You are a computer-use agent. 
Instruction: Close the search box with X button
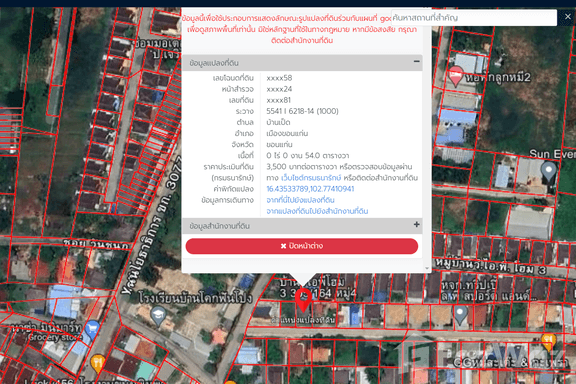[567, 17]
